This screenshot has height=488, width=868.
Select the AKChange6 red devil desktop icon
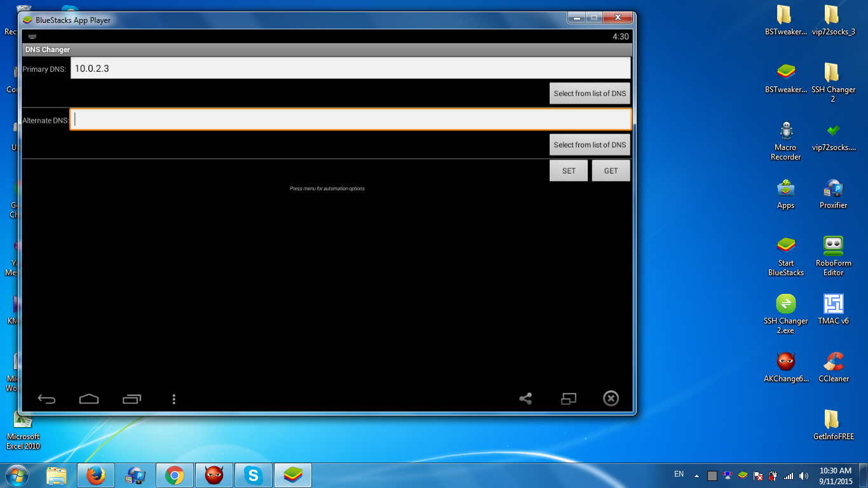pos(786,367)
